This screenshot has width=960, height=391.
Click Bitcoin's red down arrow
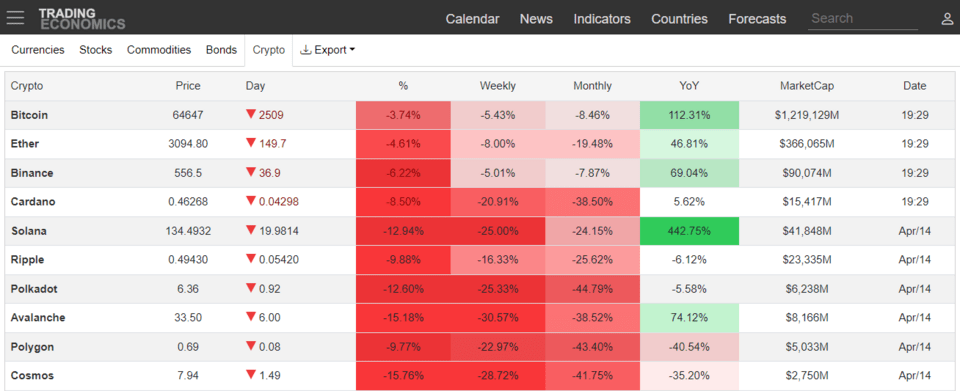tap(250, 114)
